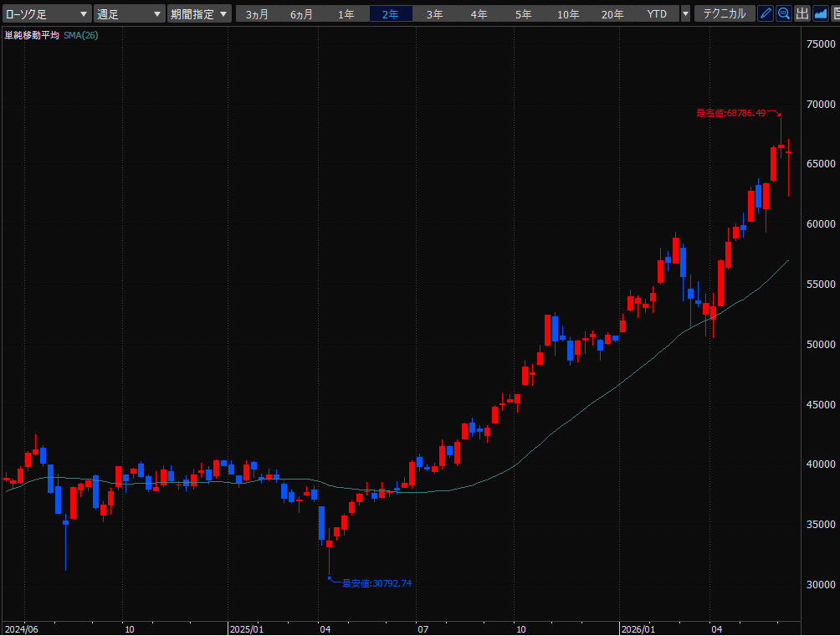
Task: Expand the period range arrow next to YTD
Action: (x=685, y=14)
